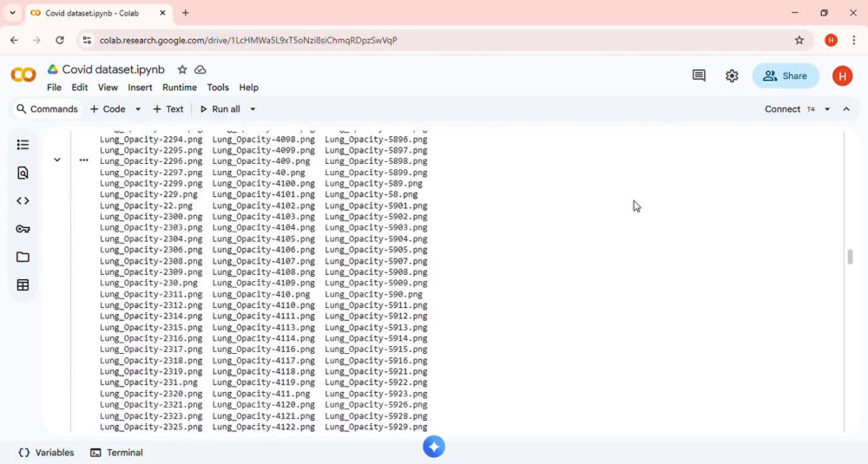Open the Variables panel
The height and width of the screenshot is (464, 868).
[47, 453]
